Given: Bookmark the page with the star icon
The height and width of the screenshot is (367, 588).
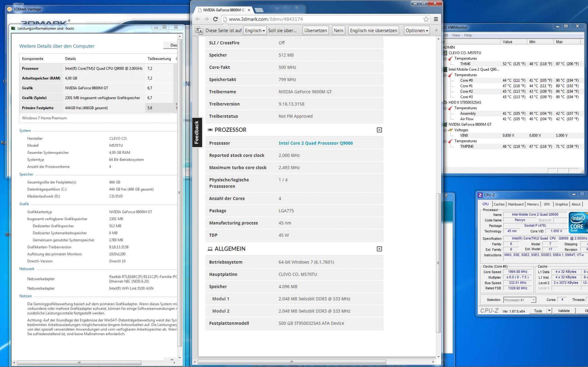Looking at the screenshot, I should point(426,19).
